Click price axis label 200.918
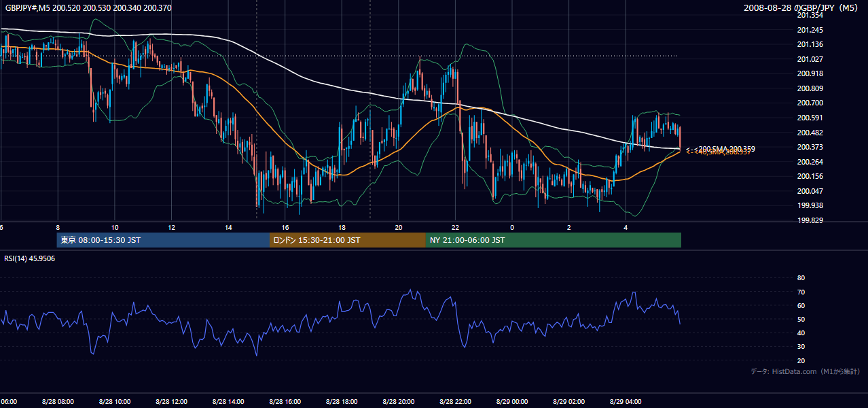This screenshot has height=408, width=868. (810, 73)
